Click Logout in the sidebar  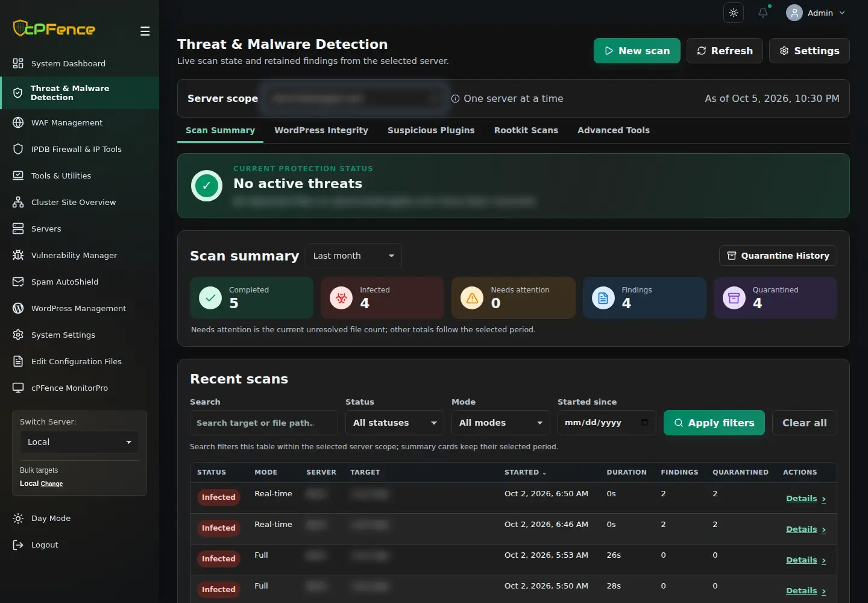click(x=36, y=545)
